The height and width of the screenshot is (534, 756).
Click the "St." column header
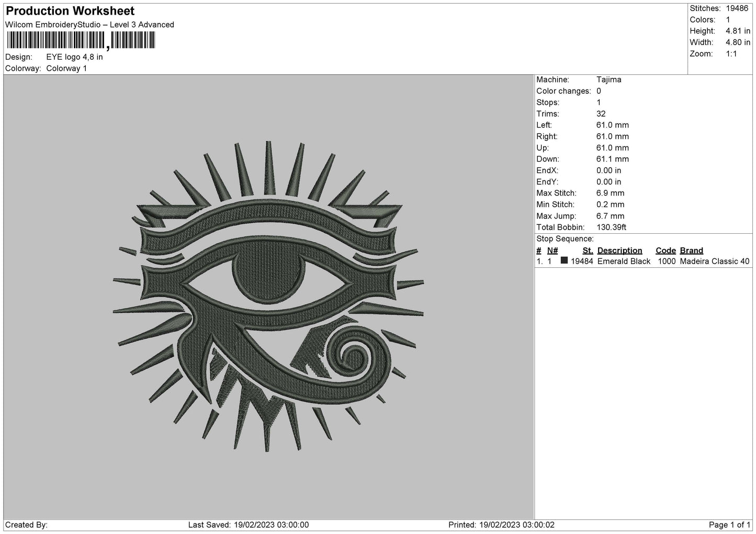pyautogui.click(x=588, y=251)
